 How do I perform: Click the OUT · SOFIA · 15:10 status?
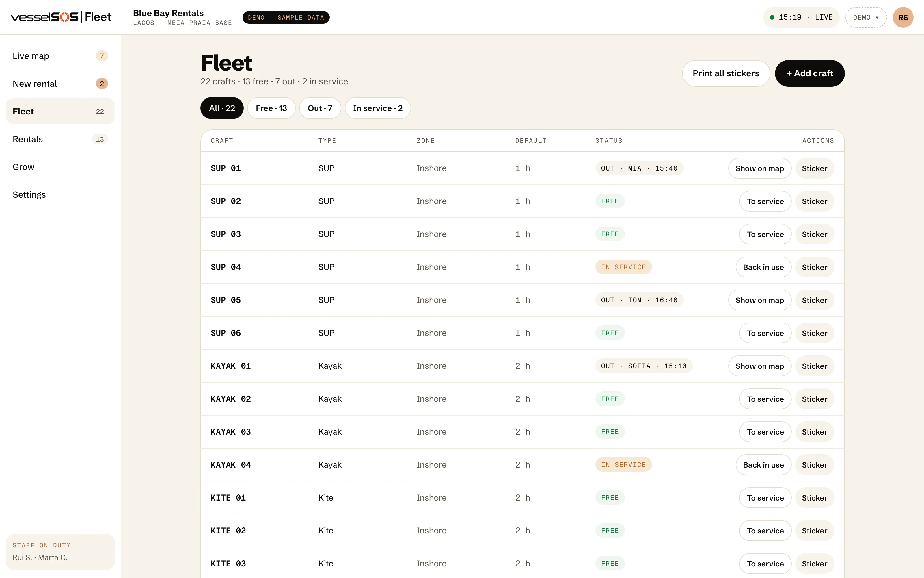click(644, 366)
